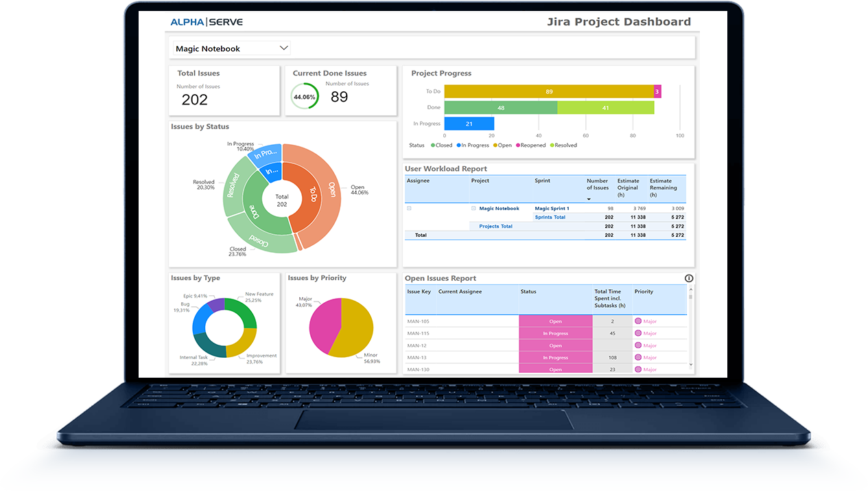
Task: Click the scroll up arrow in Open Issues Report
Action: click(x=690, y=290)
